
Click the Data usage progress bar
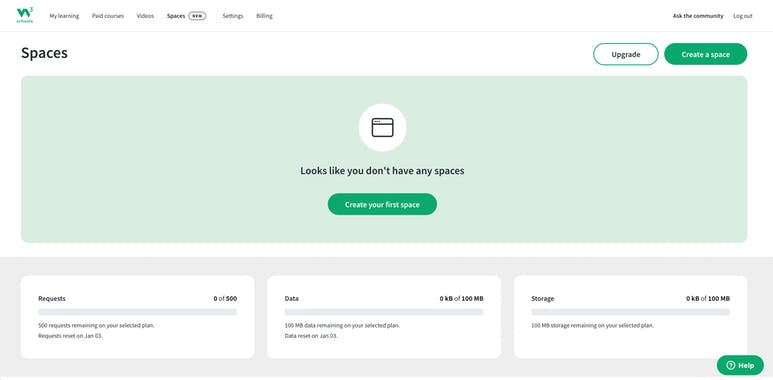pos(384,312)
